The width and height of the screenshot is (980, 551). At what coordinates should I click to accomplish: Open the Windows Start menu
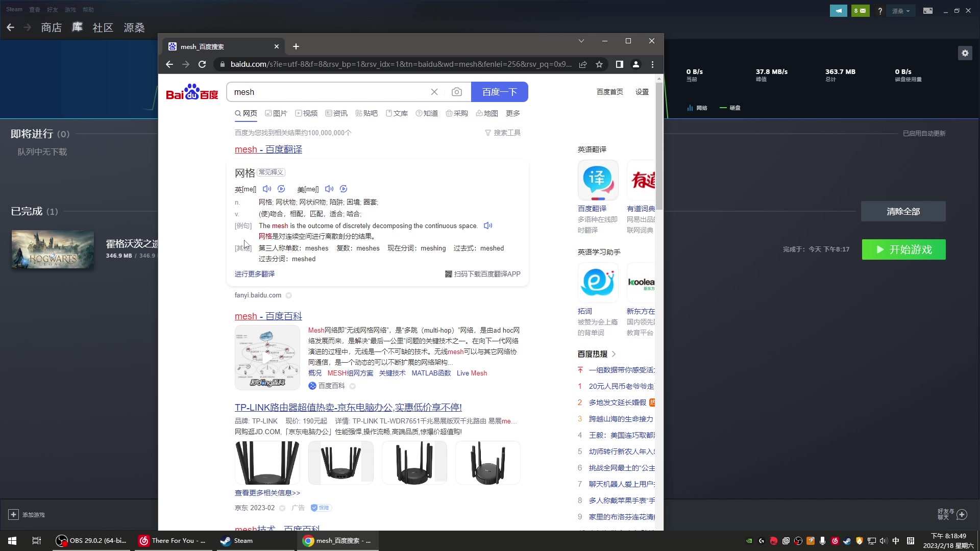pos(12,541)
